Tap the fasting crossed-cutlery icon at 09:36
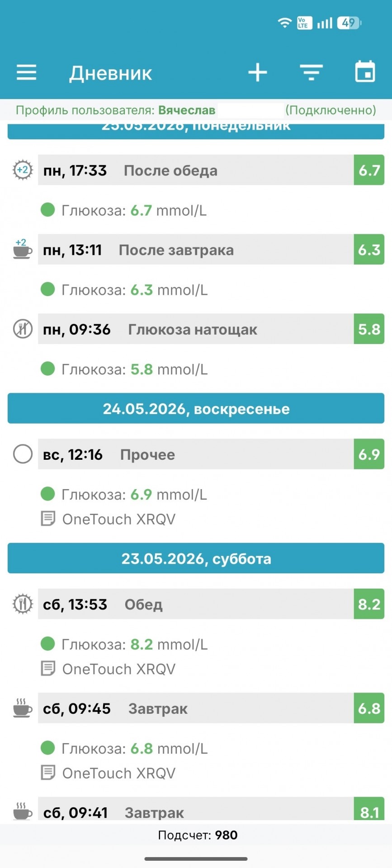 (22, 329)
